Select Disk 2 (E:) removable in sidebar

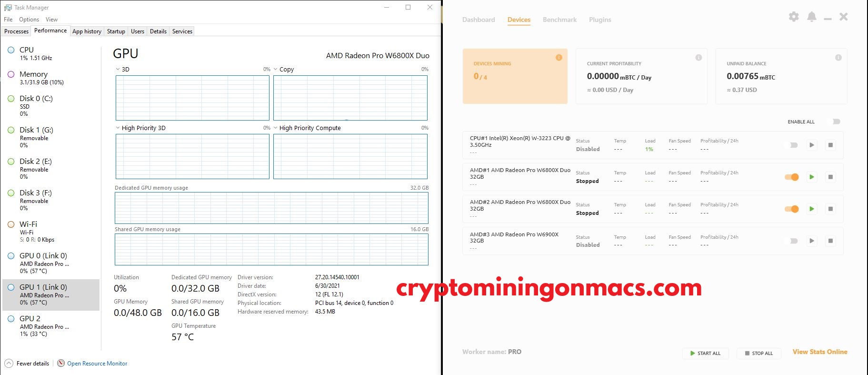tap(50, 168)
